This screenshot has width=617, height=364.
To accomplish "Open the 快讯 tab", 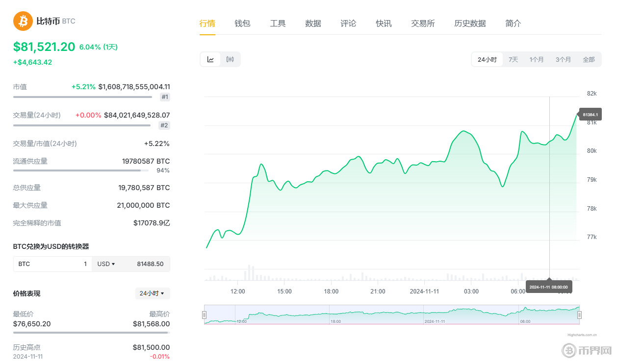I will pyautogui.click(x=384, y=23).
